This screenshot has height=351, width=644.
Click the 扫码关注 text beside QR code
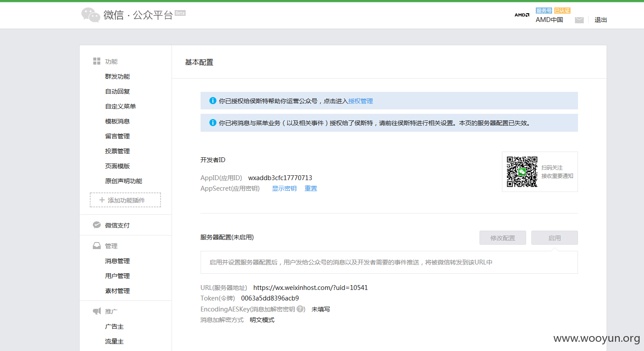[552, 168]
